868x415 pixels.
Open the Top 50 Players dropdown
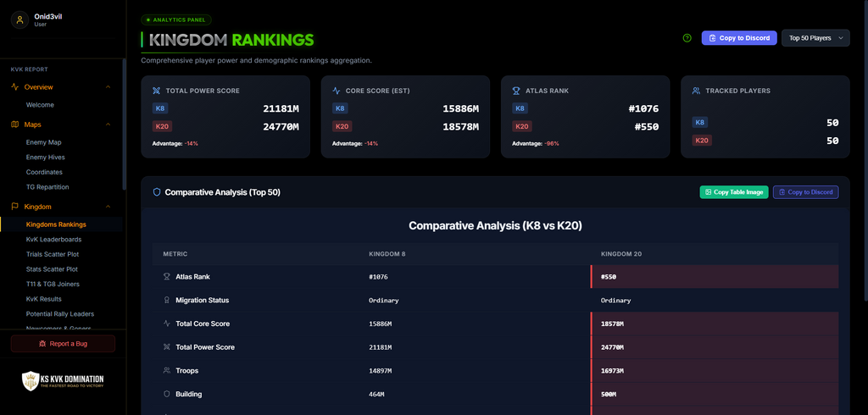(x=815, y=38)
